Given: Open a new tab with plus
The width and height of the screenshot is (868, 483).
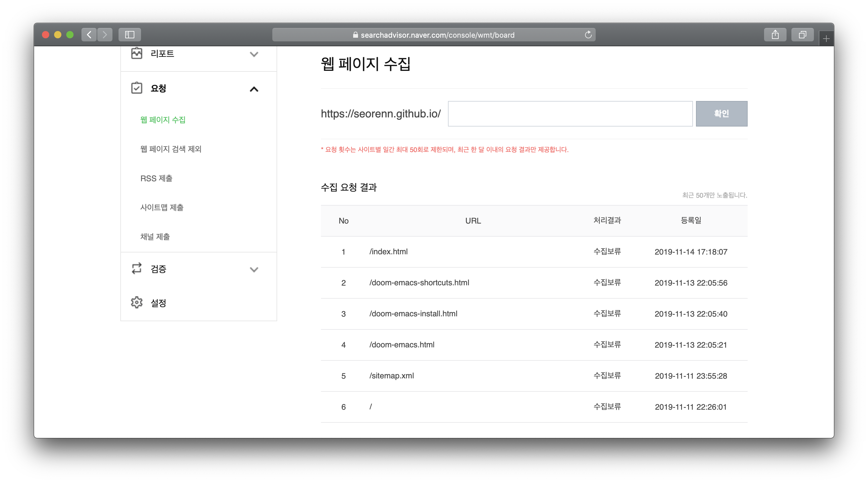Looking at the screenshot, I should [826, 39].
